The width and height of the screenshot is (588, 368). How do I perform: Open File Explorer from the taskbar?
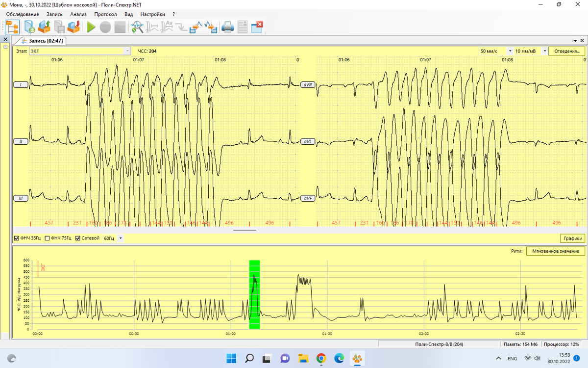[x=303, y=358]
